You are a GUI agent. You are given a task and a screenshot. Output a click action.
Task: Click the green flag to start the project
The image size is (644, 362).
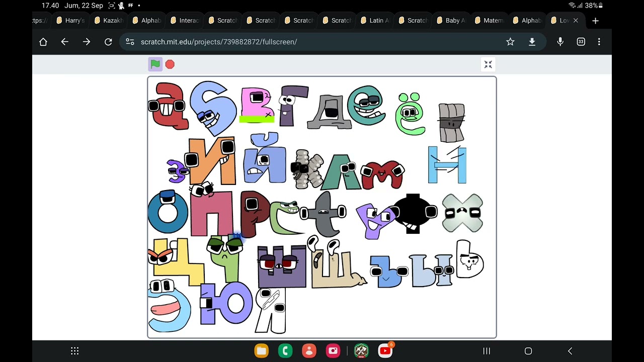[155, 64]
